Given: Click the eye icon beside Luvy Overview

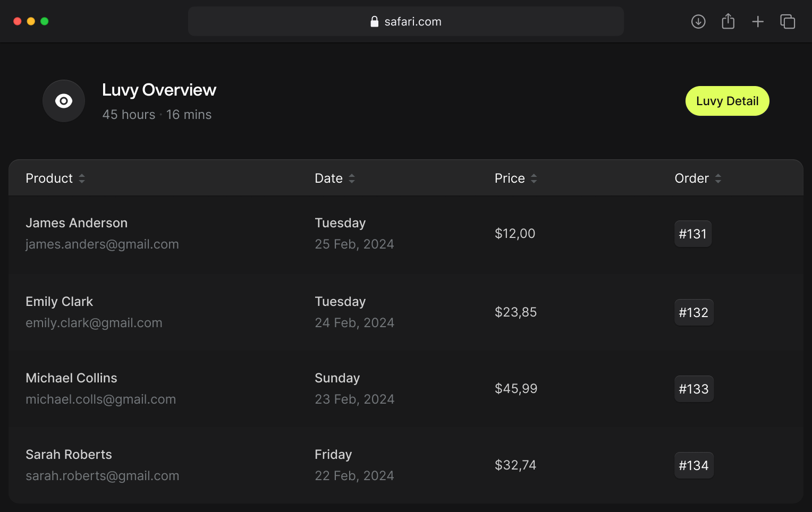Looking at the screenshot, I should [x=64, y=101].
